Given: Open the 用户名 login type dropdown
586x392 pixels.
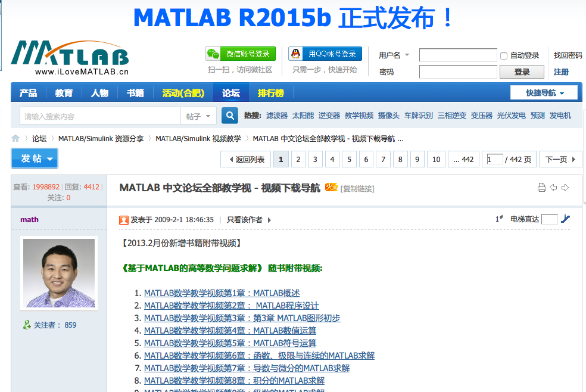Looking at the screenshot, I should (407, 55).
